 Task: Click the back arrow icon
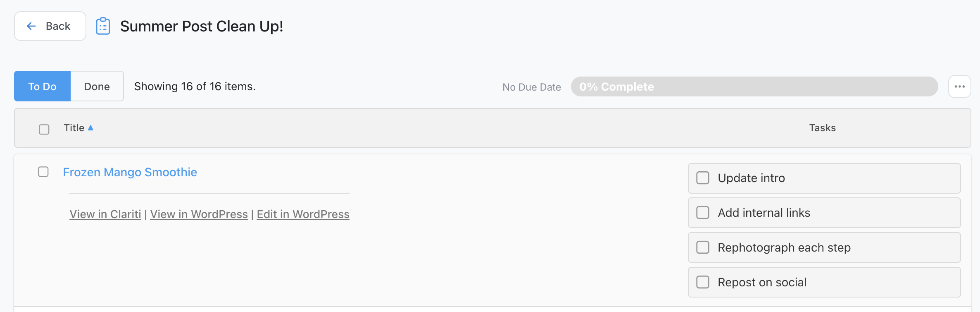point(31,26)
